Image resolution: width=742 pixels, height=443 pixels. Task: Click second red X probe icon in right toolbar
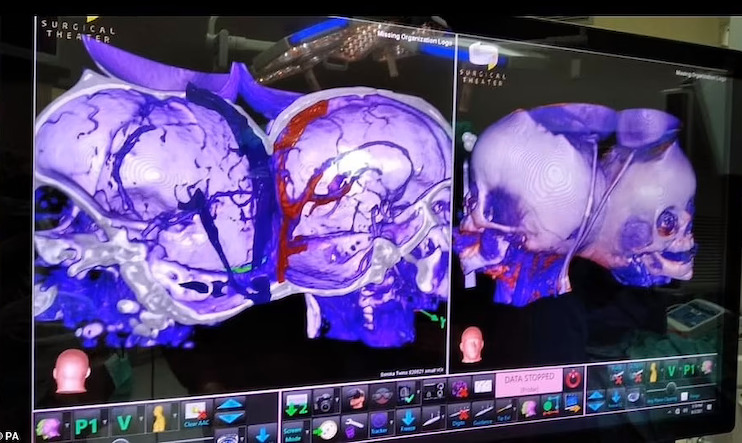pos(636,373)
